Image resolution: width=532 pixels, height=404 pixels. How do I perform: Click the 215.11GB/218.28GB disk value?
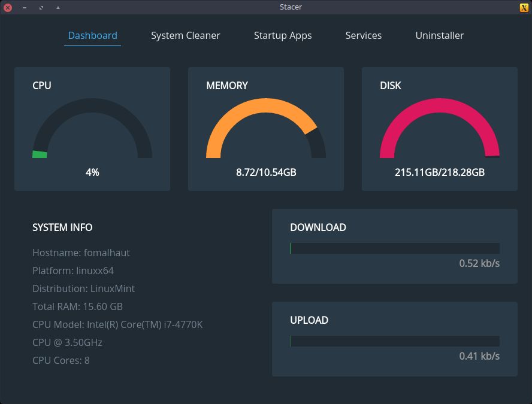[439, 172]
